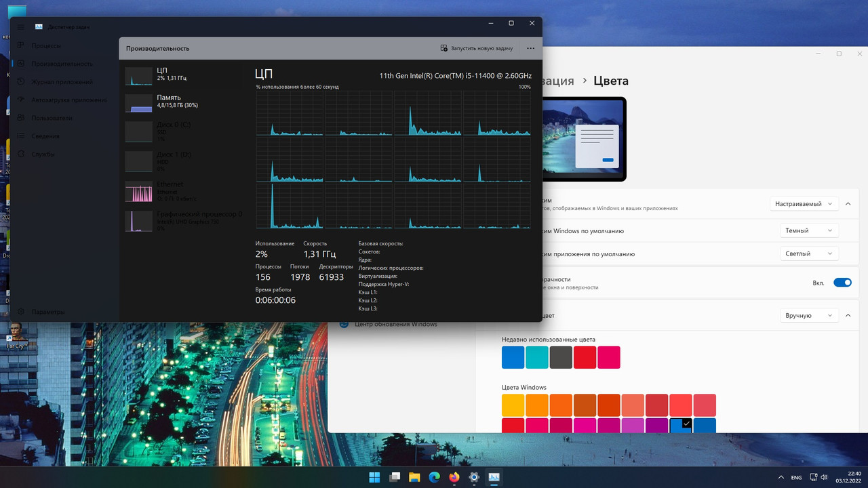Click the CPU speed value 1,31 ГГц
Viewport: 868px width, 488px height.
point(319,254)
